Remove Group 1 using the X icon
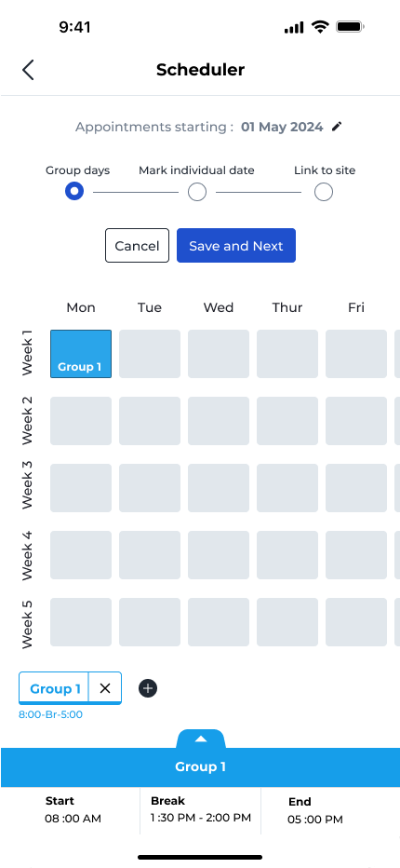 coord(105,688)
